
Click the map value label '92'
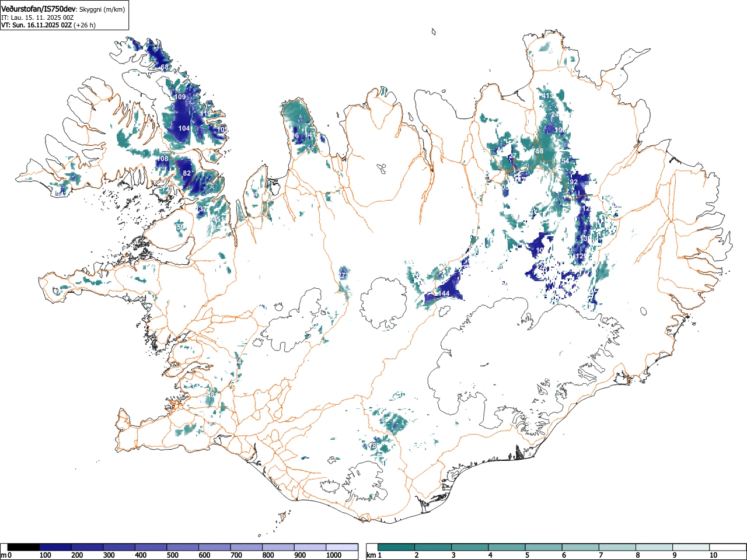click(x=574, y=182)
